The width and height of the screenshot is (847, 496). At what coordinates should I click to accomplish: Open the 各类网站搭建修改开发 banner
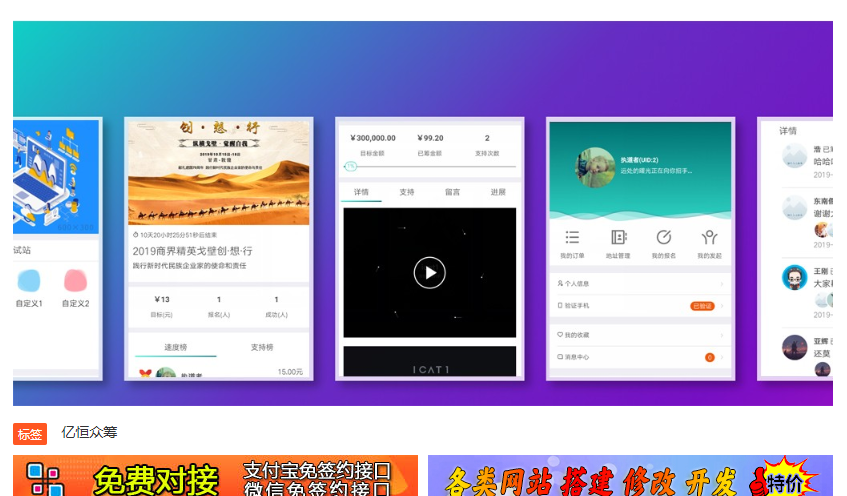(630, 475)
